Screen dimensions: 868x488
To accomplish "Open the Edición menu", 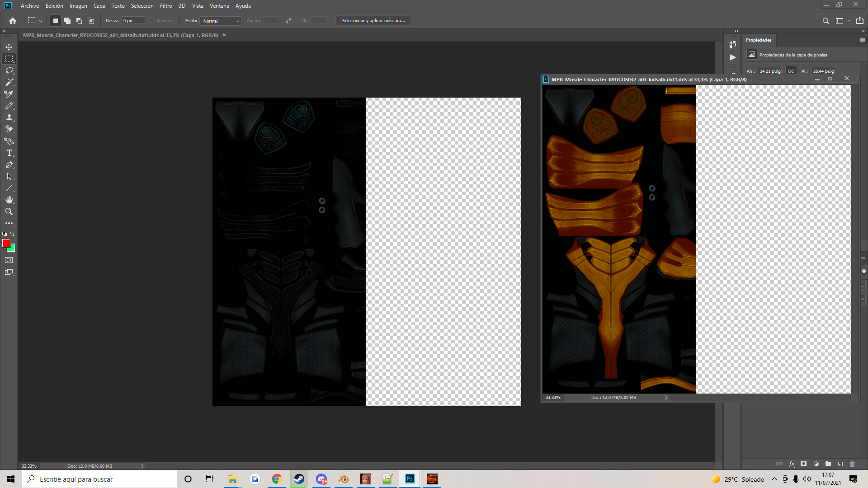I will [x=54, y=6].
